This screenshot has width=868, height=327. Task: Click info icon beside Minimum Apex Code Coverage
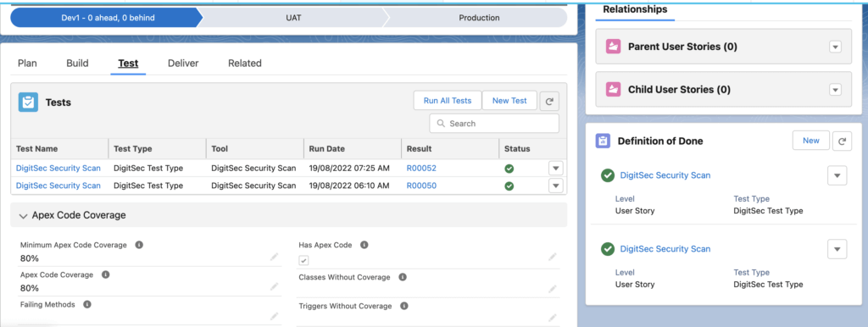139,245
